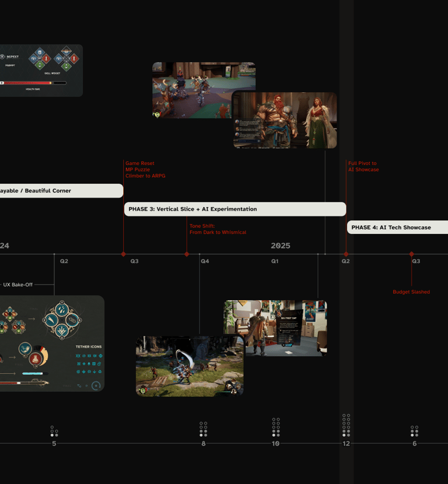This screenshot has height=484, width=448.
Task: Click the dot cluster above headcount 10
Action: click(x=276, y=427)
